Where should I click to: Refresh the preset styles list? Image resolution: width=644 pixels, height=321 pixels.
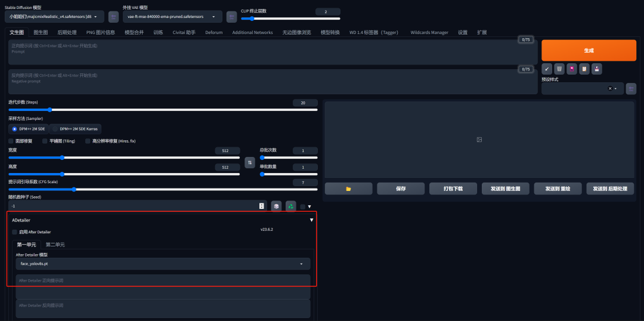pos(631,88)
